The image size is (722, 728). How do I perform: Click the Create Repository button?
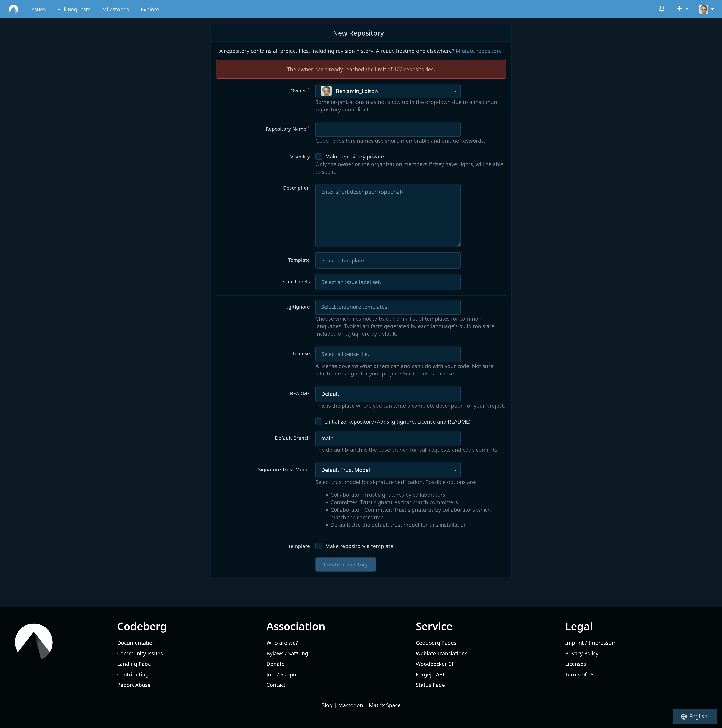[x=345, y=565]
